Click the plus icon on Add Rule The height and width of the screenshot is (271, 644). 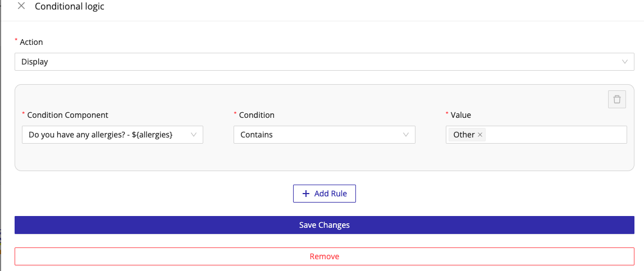(306, 194)
